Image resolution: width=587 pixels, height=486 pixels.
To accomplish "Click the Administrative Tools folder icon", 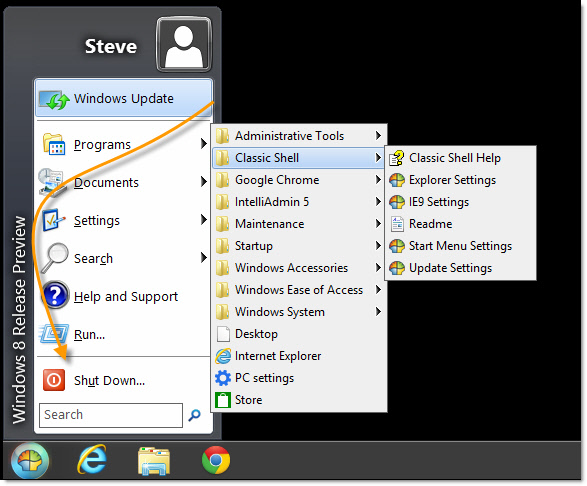I will pyautogui.click(x=223, y=136).
